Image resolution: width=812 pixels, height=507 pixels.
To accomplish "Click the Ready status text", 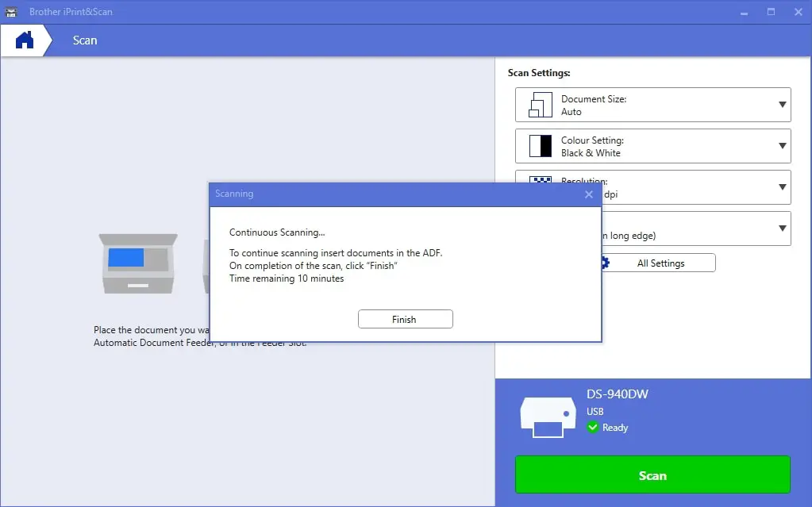I will (x=615, y=427).
